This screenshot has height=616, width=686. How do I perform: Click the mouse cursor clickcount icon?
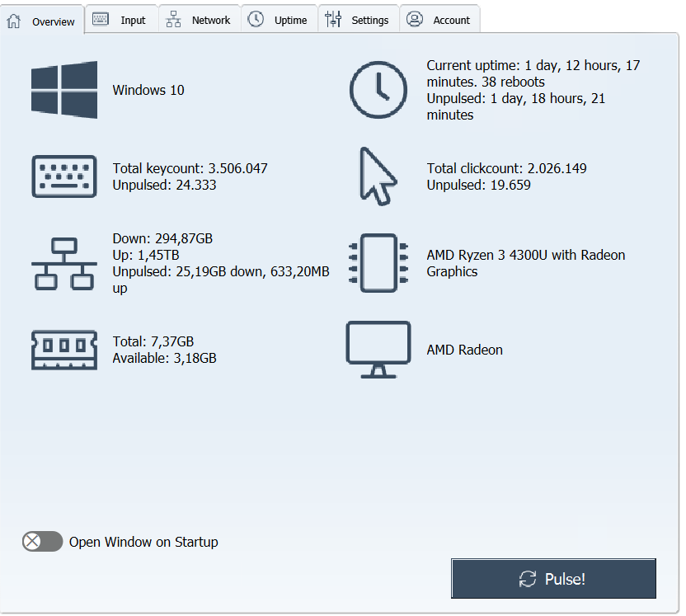378,176
